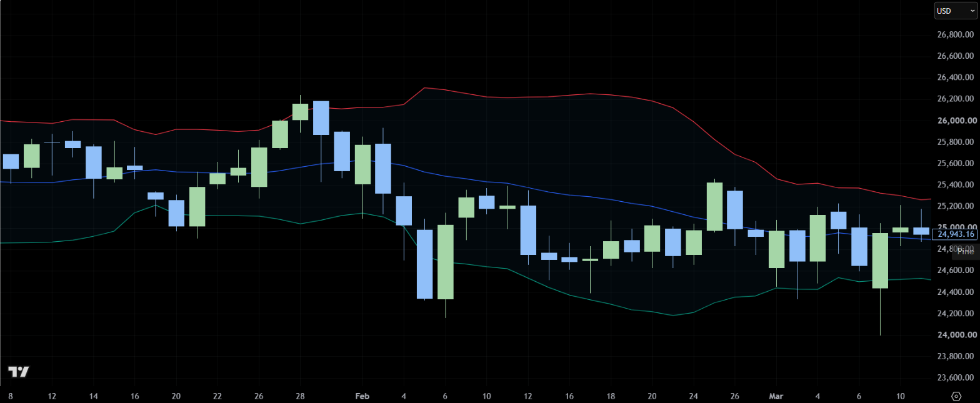Screen dimensions: 980x403
Task: Open chart settings gear icon
Action: [956, 396]
